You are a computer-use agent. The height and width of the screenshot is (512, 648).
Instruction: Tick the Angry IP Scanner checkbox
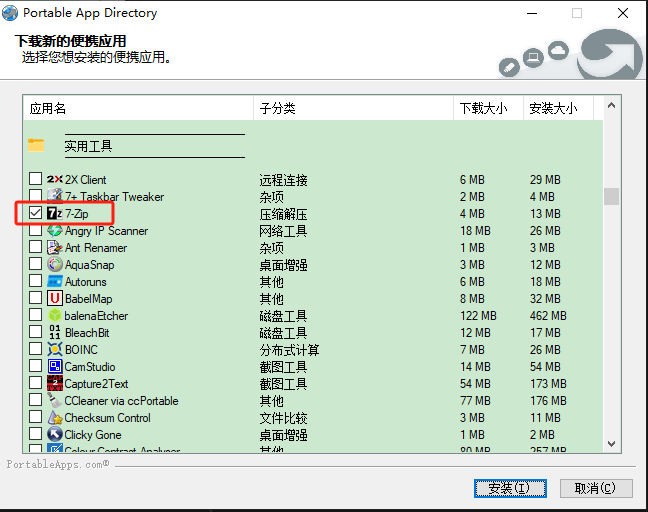click(36, 231)
